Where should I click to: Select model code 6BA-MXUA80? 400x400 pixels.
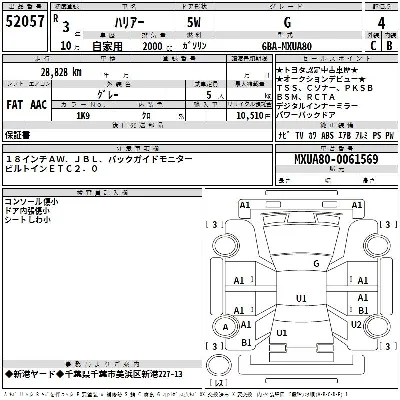click(287, 46)
